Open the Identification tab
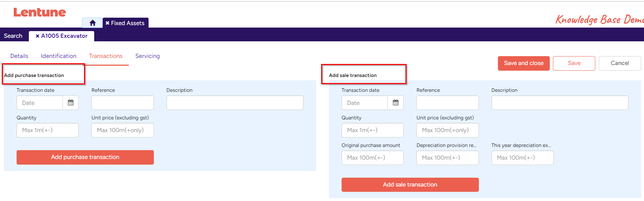This screenshot has width=644, height=201. coord(59,56)
